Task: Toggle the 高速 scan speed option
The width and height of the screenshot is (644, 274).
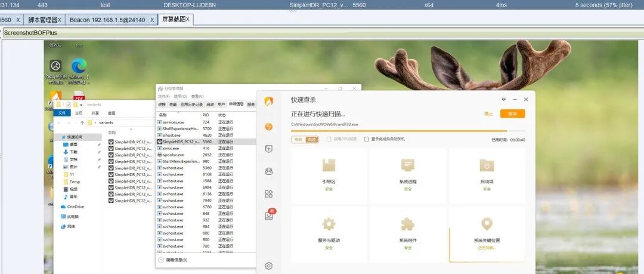Action: 312,140
